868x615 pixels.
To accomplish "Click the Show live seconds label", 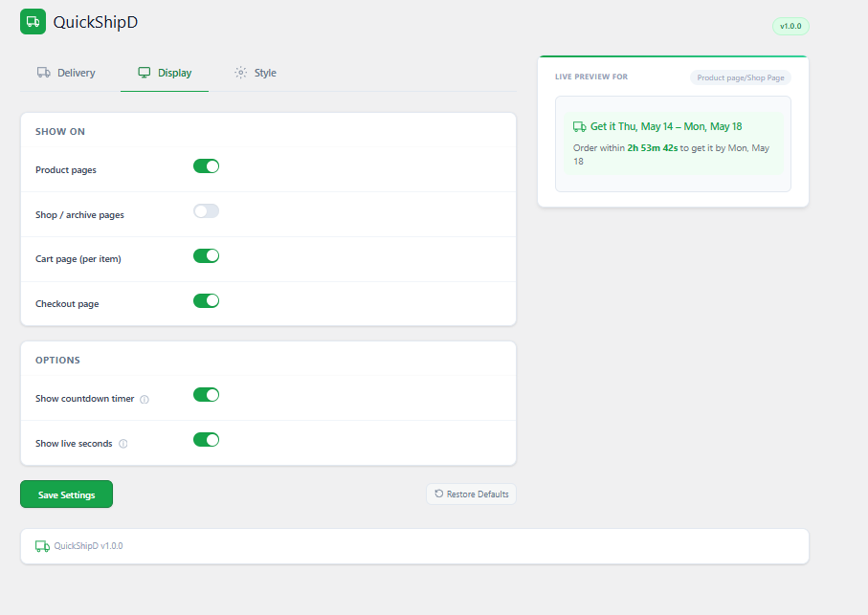I will pos(74,443).
